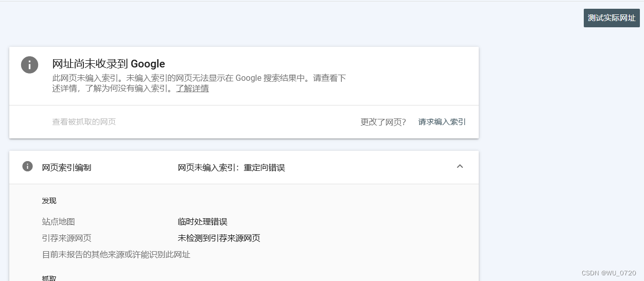Collapse the 网页索引编制 section chevron
The height and width of the screenshot is (281, 644).
click(460, 166)
